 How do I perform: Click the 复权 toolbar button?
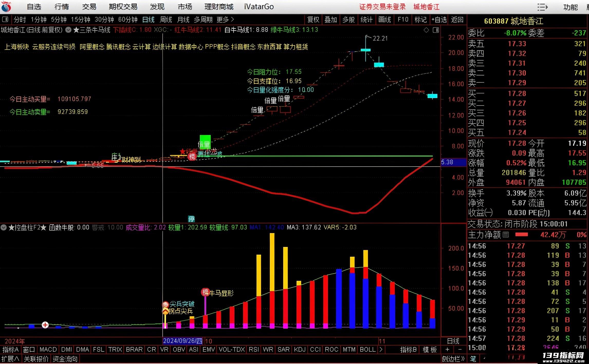pos(313,20)
